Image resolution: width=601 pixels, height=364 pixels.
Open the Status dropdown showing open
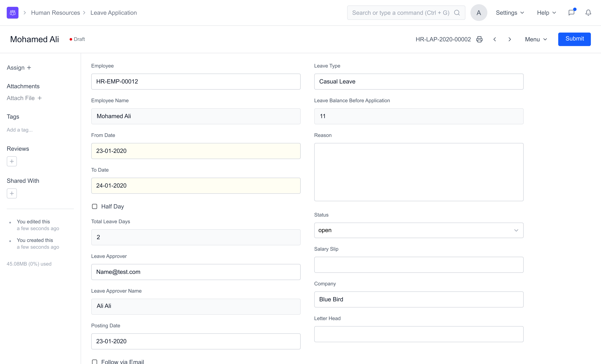click(419, 230)
